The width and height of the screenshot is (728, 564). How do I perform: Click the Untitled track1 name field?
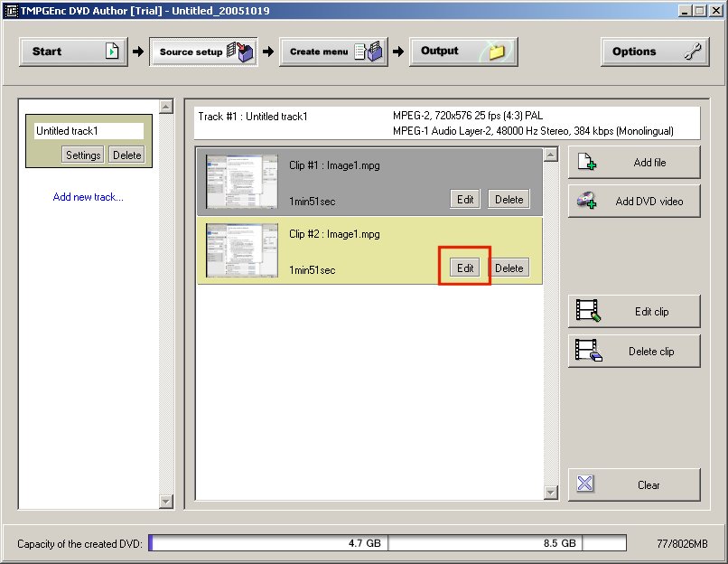[x=89, y=131]
